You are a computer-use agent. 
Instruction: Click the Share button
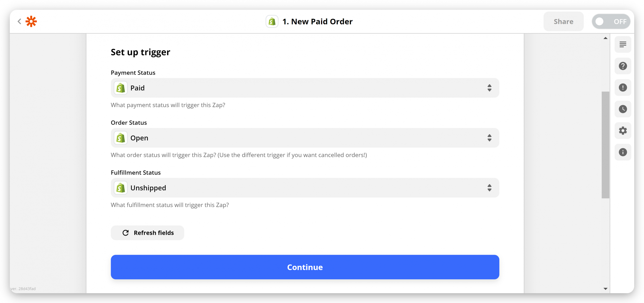(x=563, y=22)
